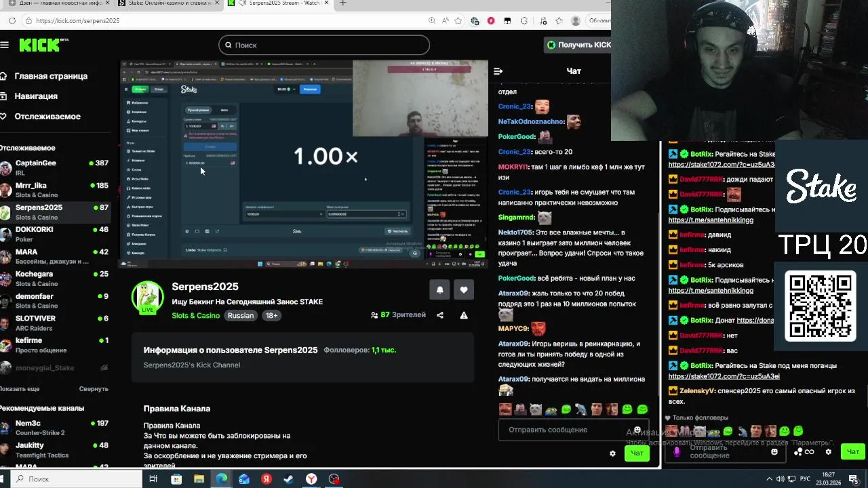Click the Serpens2025 stream video player

point(304,163)
